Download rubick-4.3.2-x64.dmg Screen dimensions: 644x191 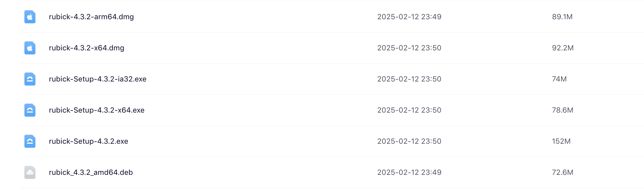point(86,48)
